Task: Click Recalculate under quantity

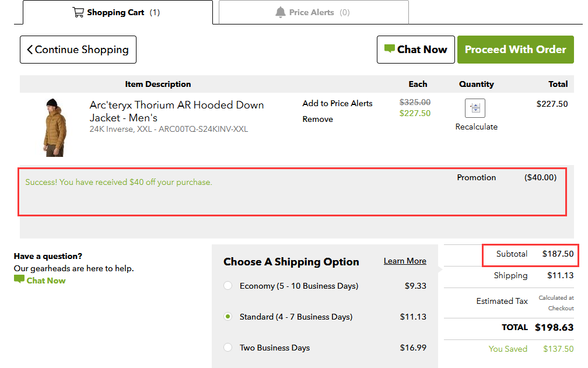Action: pyautogui.click(x=476, y=127)
